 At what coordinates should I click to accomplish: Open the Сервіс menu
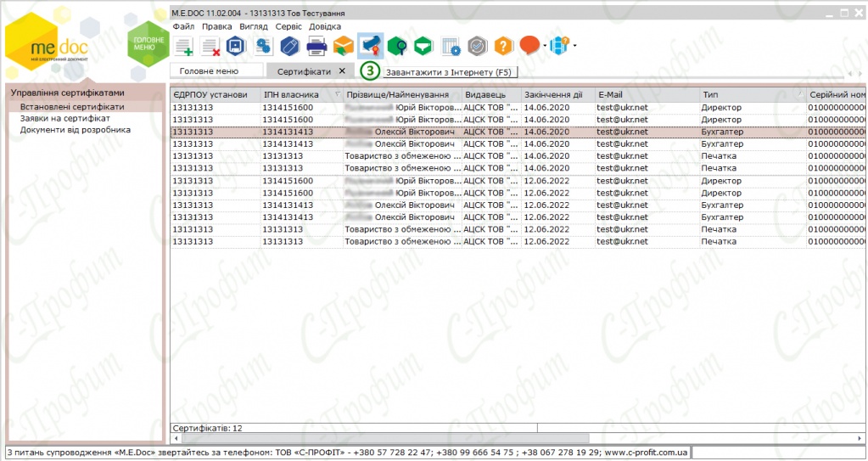[x=288, y=26]
